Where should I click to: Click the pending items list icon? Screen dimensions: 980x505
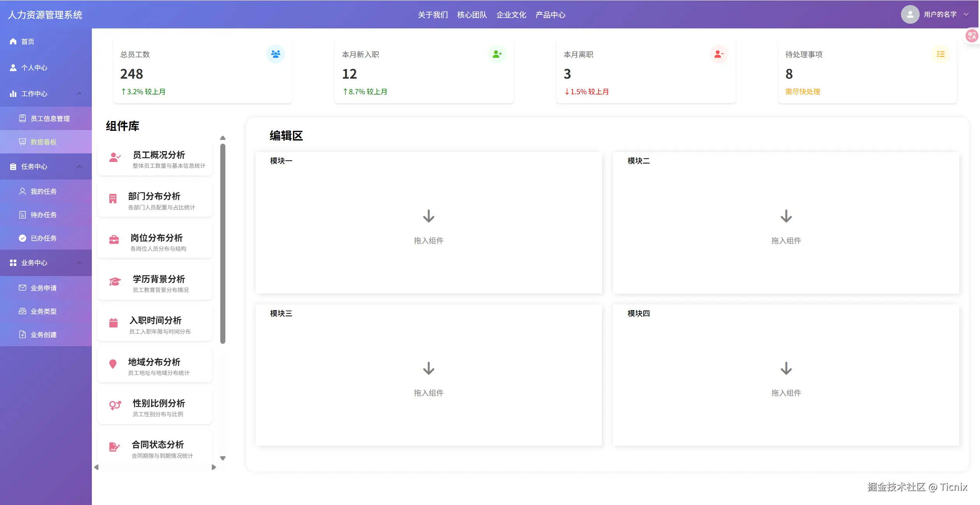[940, 54]
